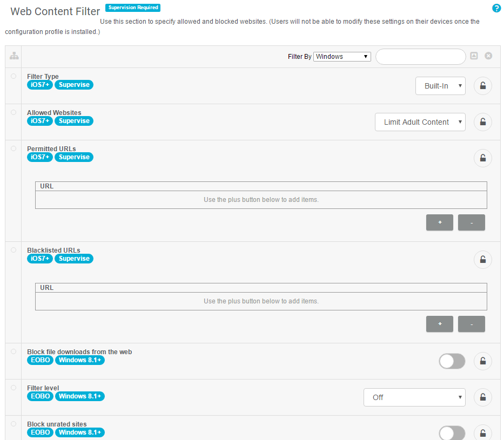This screenshot has width=504, height=440.
Task: Change the Filter Type from Built-In
Action: [440, 85]
